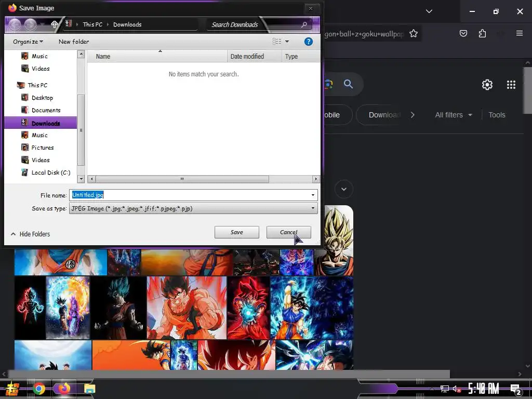Bookmark the page with Firefox star icon
This screenshot has width=532, height=399.
tap(413, 33)
